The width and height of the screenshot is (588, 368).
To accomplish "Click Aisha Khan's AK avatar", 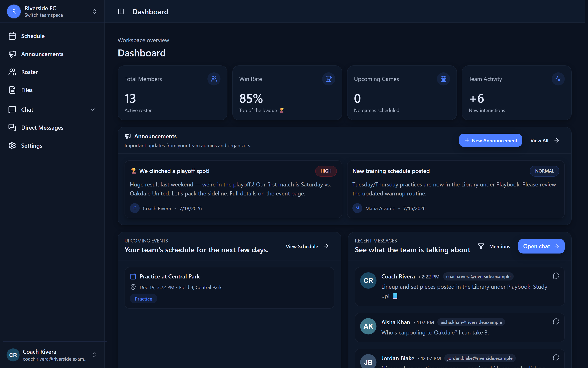I will (x=368, y=326).
